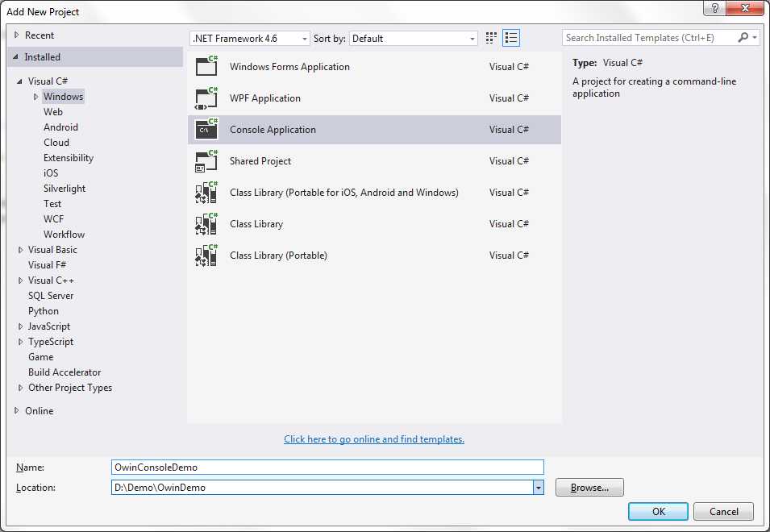Collapse the Installed section
This screenshot has height=532, width=770.
(x=16, y=57)
